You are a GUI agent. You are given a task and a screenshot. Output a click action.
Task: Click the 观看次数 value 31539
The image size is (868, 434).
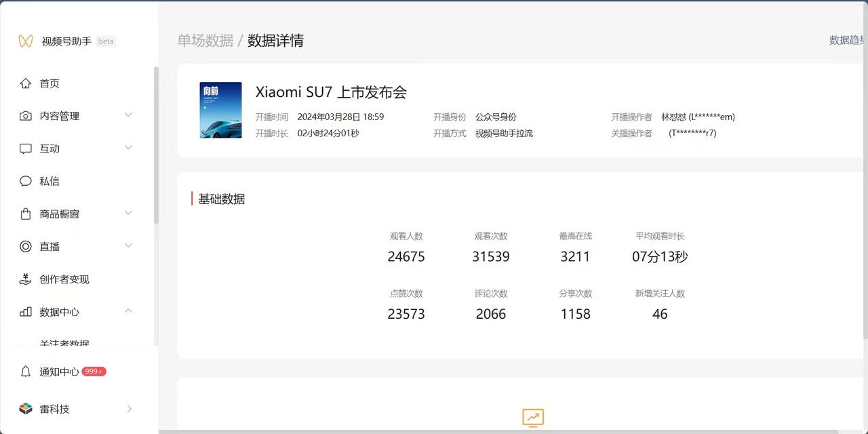491,256
